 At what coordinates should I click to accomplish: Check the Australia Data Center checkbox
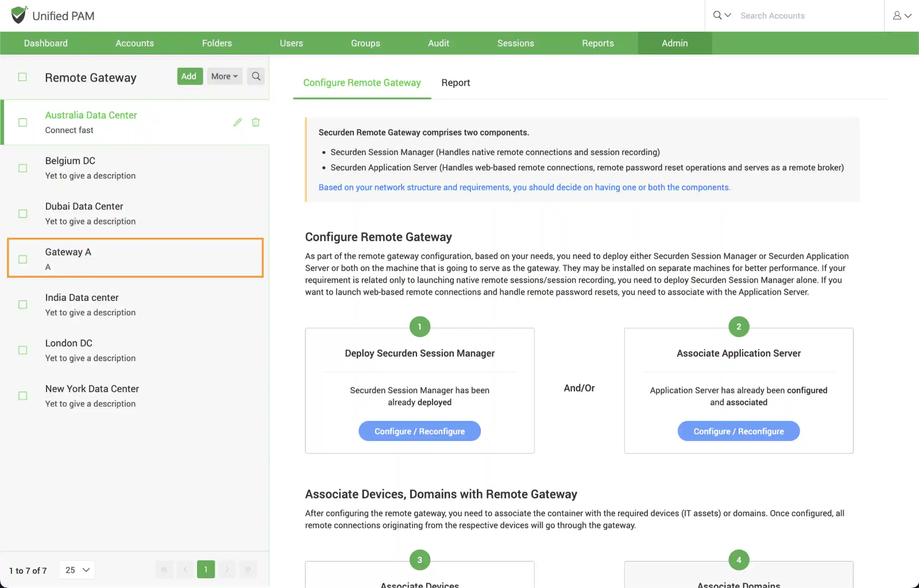23,122
